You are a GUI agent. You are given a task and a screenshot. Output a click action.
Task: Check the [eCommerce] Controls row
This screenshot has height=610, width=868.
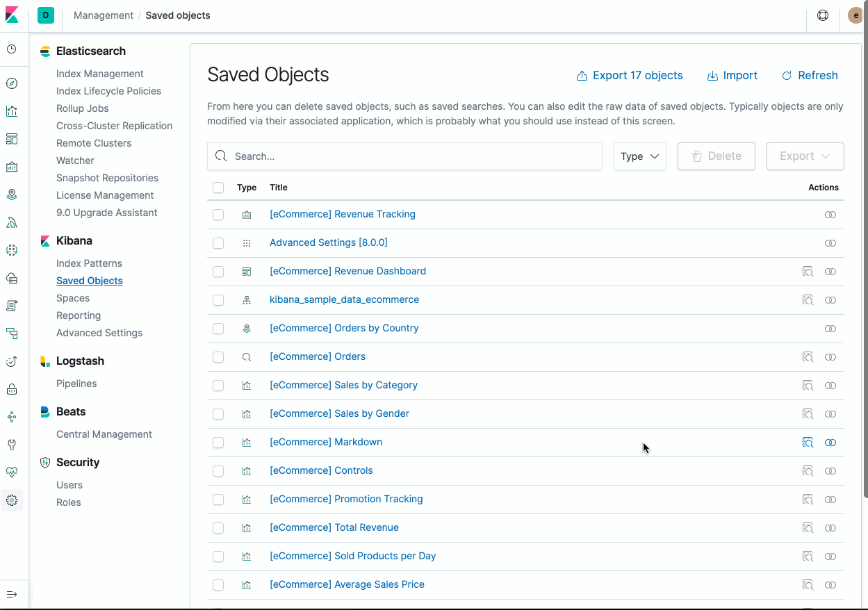[x=218, y=471]
